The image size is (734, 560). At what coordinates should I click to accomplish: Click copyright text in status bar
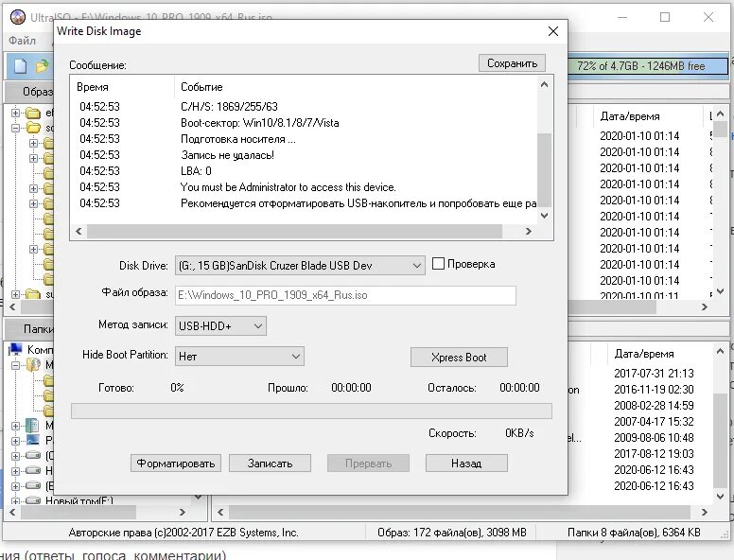click(183, 533)
